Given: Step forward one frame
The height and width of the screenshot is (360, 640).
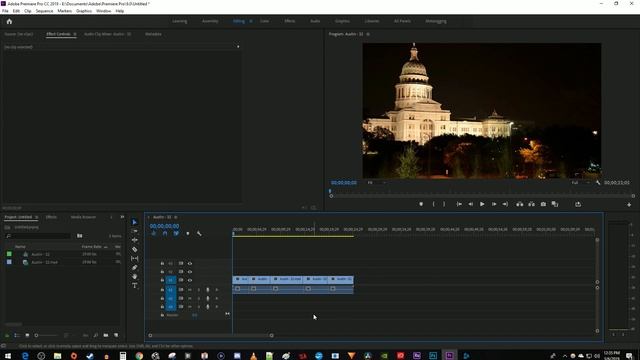Looking at the screenshot, I should [494, 204].
